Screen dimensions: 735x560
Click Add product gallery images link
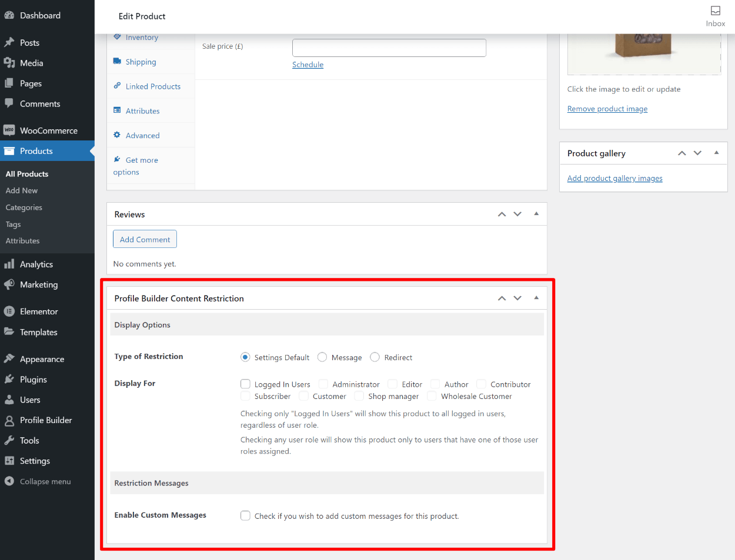(x=615, y=178)
